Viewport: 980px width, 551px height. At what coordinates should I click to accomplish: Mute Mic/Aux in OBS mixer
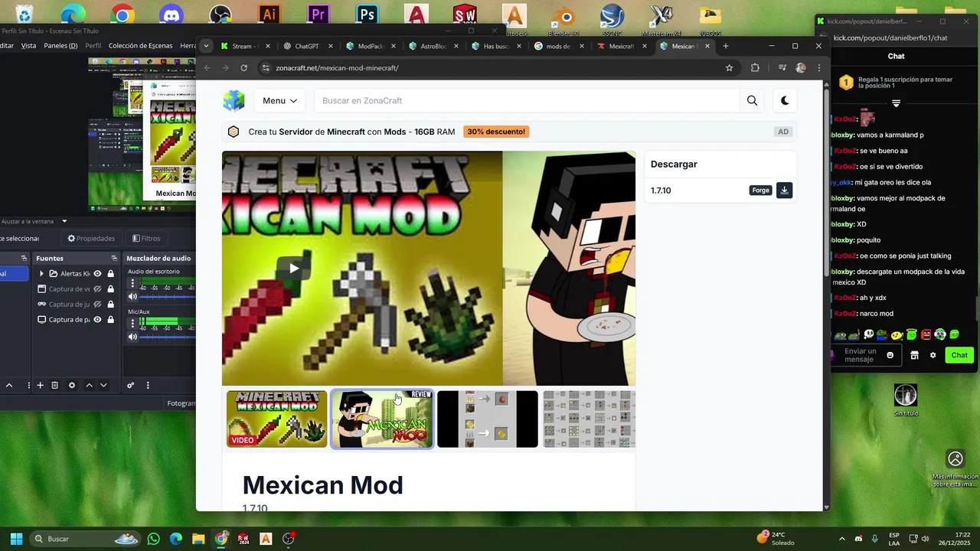[x=132, y=337]
